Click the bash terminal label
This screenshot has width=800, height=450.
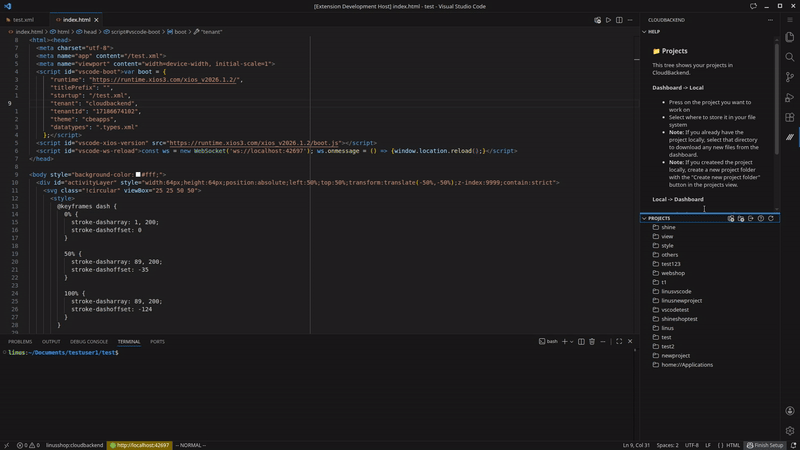tap(548, 341)
